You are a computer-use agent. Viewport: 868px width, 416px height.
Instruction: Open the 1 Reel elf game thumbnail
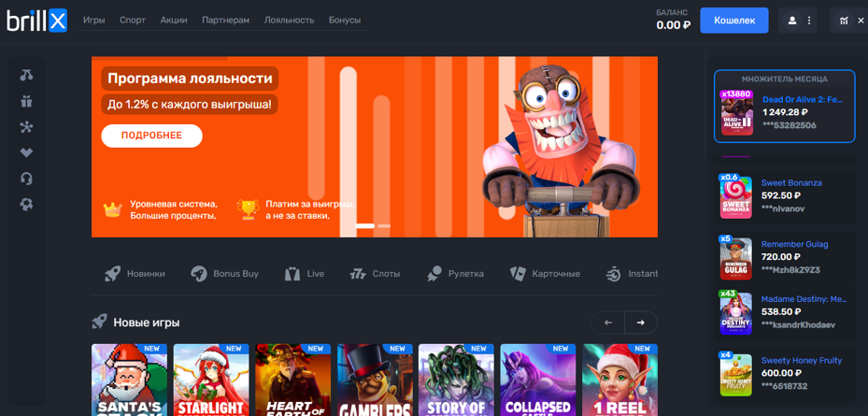click(620, 380)
